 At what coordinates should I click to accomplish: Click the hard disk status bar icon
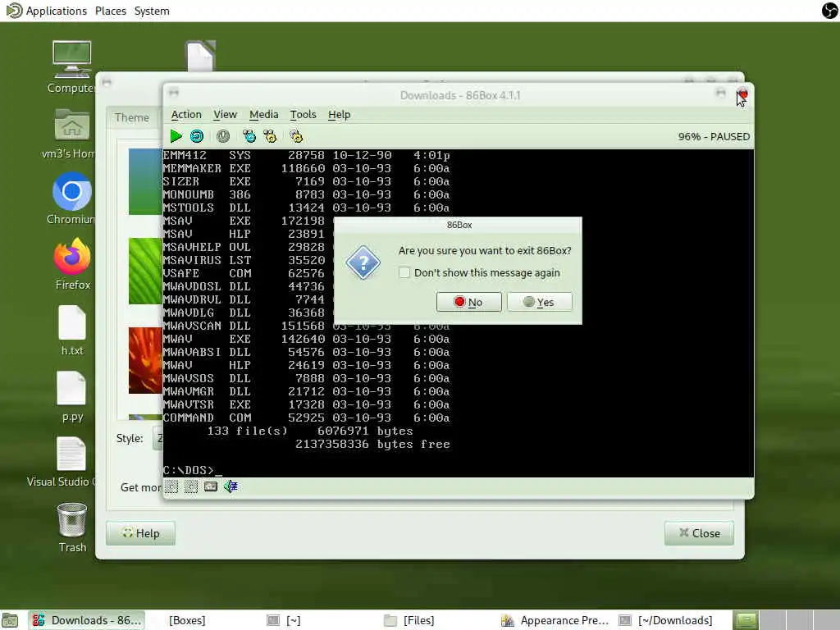click(211, 486)
